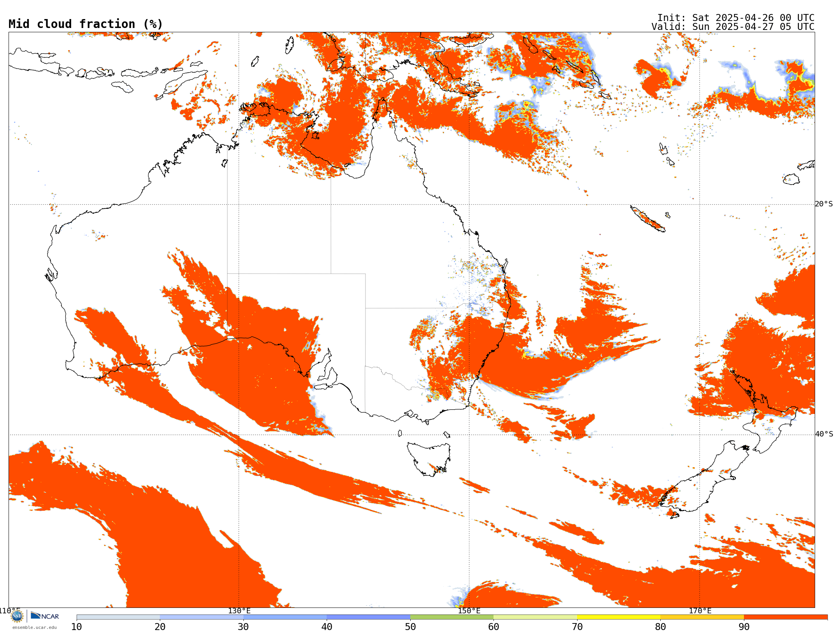The image size is (840, 632).
Task: Click the 60-70 pale yellow colorbar segment
Action: click(x=535, y=617)
